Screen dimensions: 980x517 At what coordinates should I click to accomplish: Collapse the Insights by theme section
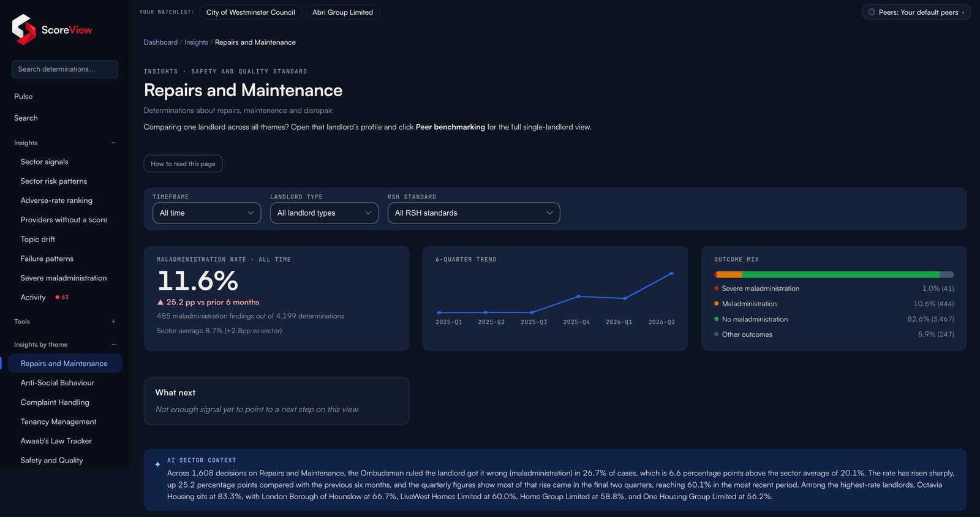113,344
